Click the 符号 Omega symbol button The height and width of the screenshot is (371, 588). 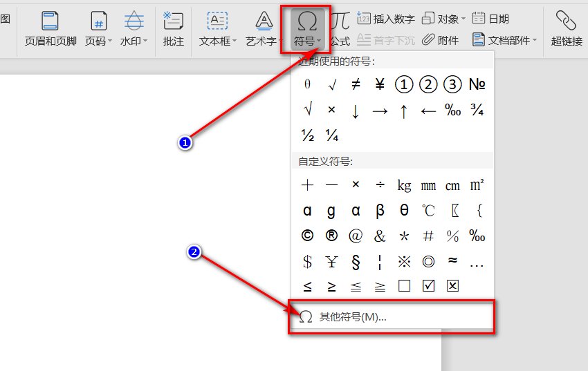point(307,29)
